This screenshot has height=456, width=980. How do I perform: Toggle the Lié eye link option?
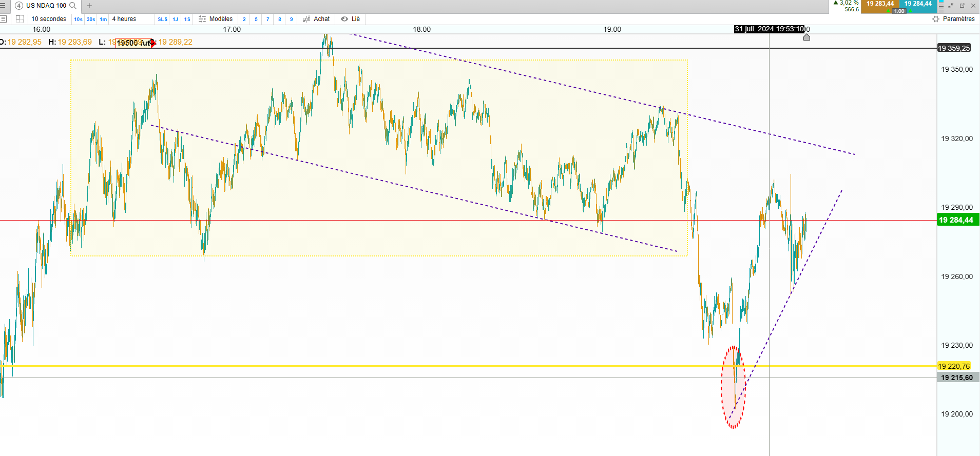pyautogui.click(x=351, y=19)
